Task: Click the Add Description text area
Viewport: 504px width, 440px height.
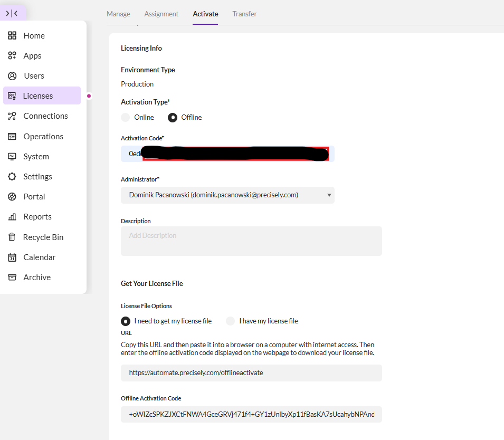Action: 251,241
